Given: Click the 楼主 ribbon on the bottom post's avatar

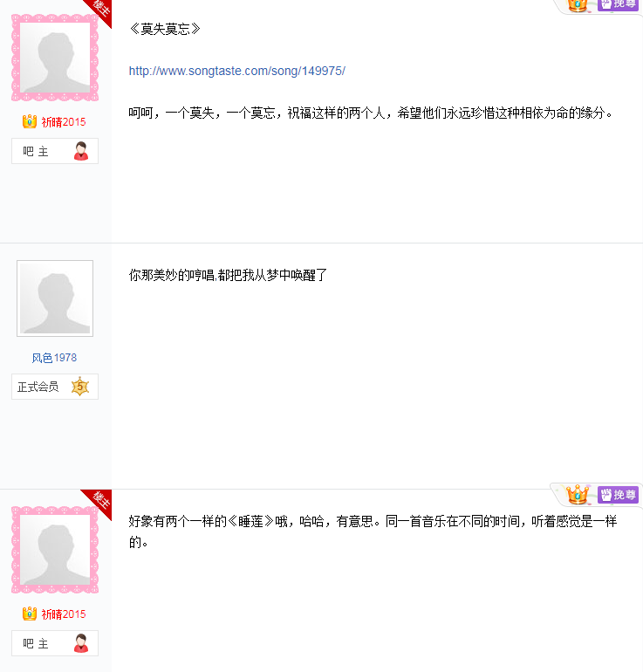Looking at the screenshot, I should 101,500.
